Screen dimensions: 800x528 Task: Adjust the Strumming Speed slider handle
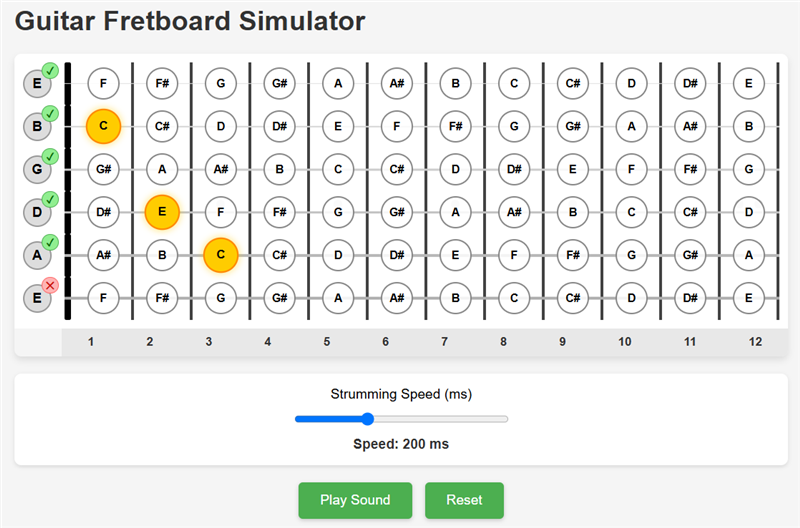[368, 419]
